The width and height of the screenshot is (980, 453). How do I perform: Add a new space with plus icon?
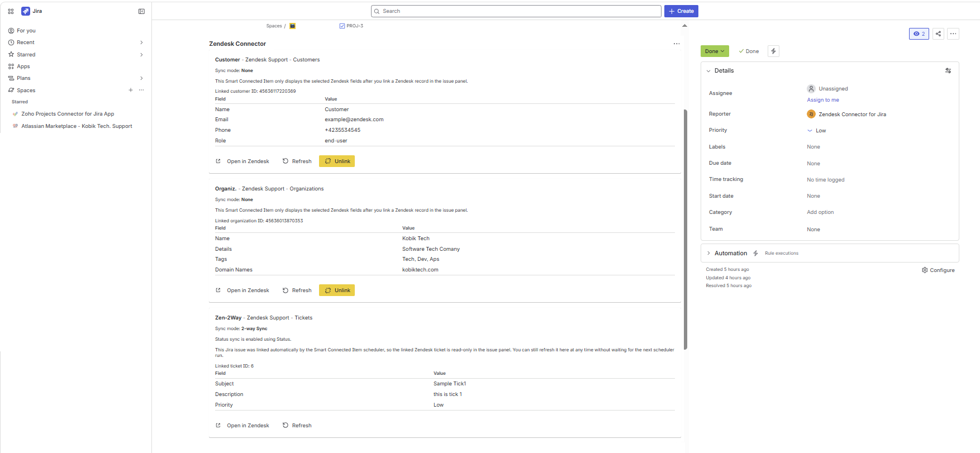pos(131,90)
